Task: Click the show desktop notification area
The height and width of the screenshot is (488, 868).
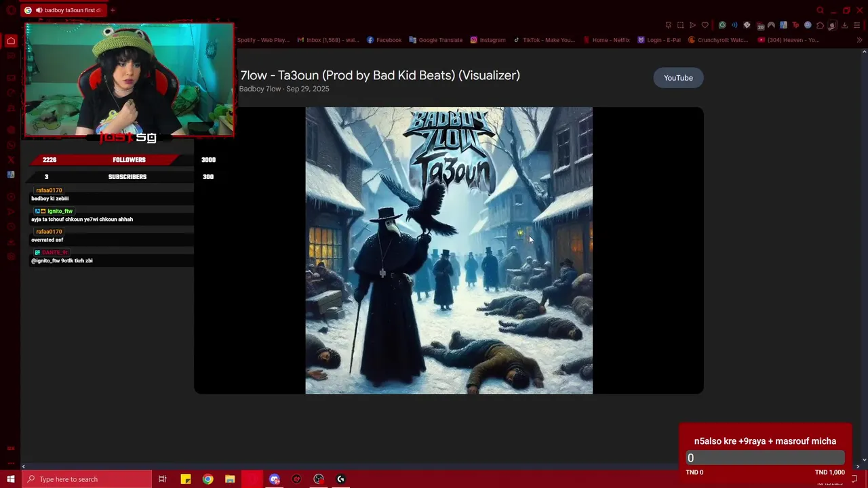Action: (x=866, y=479)
